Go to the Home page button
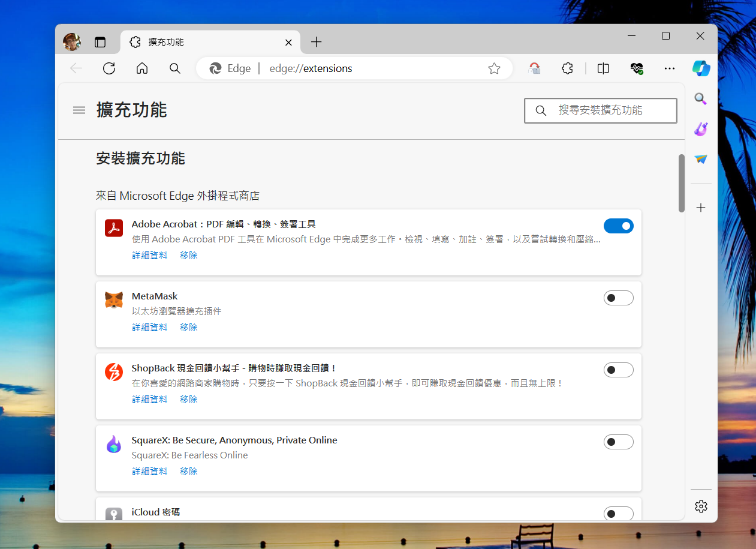The image size is (756, 549). (x=142, y=68)
